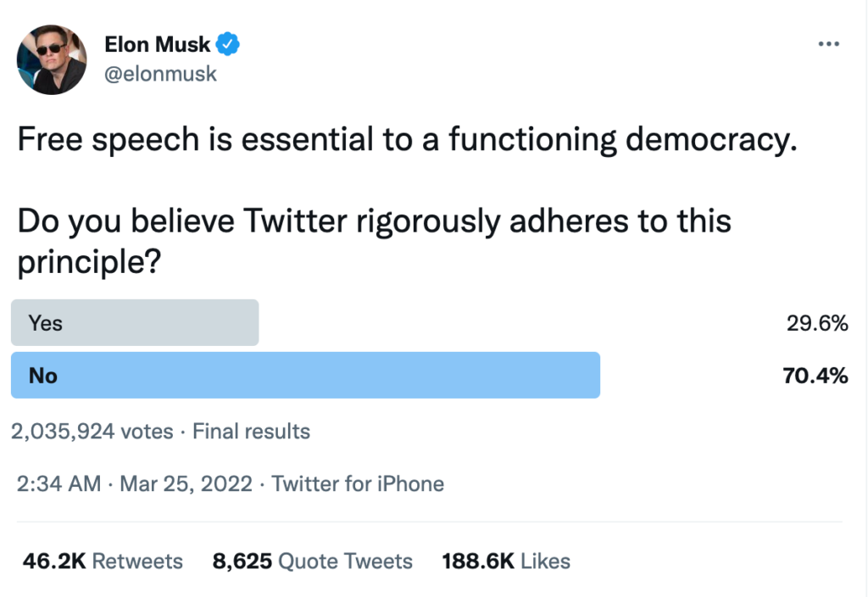This screenshot has height=597, width=868.
Task: Click the 'Free speech is essential' tweet text
Action: (408, 140)
